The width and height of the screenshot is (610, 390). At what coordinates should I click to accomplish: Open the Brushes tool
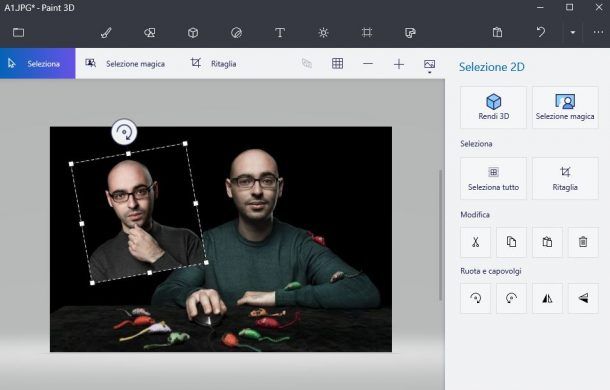(x=106, y=33)
